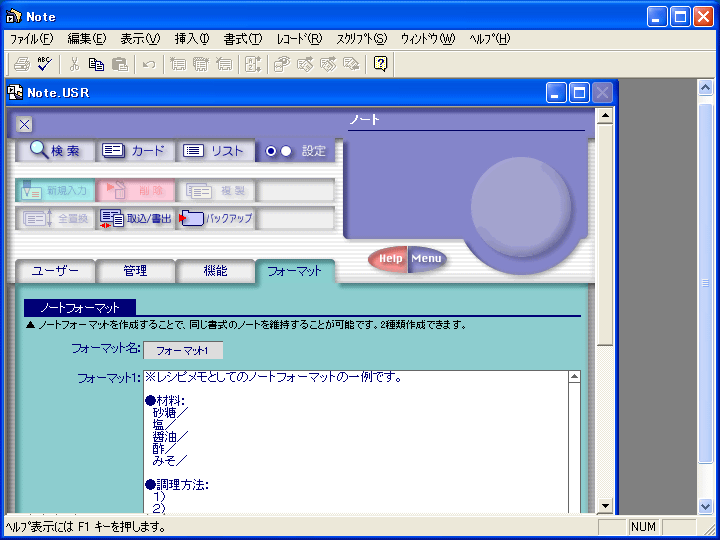720x540 pixels.
Task: Click the New Record toolbar icon
Action: pos(178,64)
